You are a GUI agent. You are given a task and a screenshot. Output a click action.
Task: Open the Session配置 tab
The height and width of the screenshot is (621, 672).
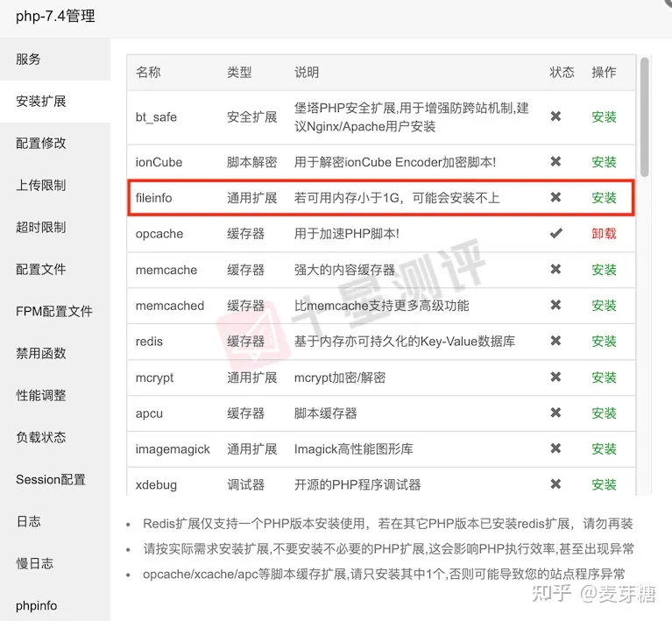pos(55,479)
